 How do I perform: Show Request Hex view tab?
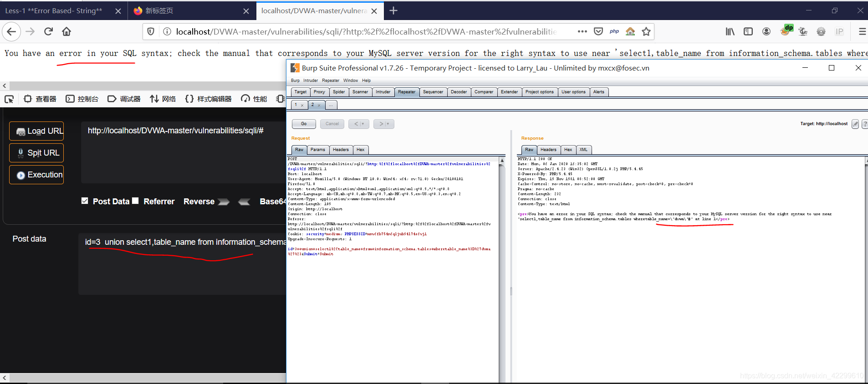pyautogui.click(x=360, y=150)
